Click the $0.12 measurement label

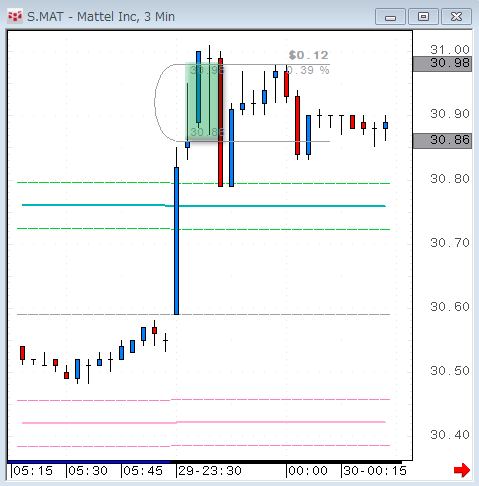[x=309, y=55]
